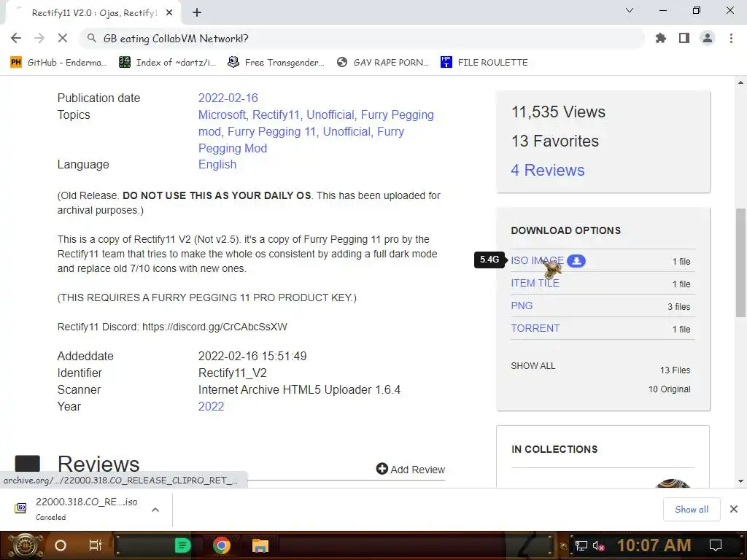The height and width of the screenshot is (560, 747).
Task: Select the '13 Files' count text
Action: point(675,370)
